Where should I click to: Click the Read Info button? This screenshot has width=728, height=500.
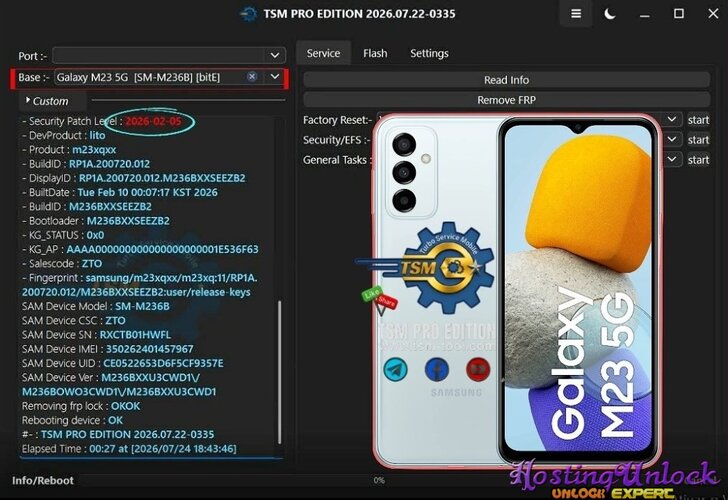tap(507, 80)
